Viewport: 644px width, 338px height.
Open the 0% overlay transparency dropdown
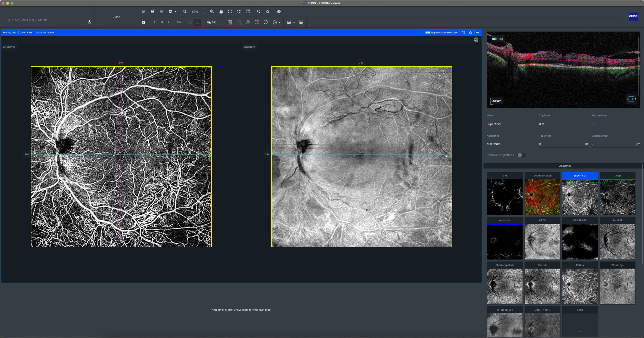tap(215, 22)
